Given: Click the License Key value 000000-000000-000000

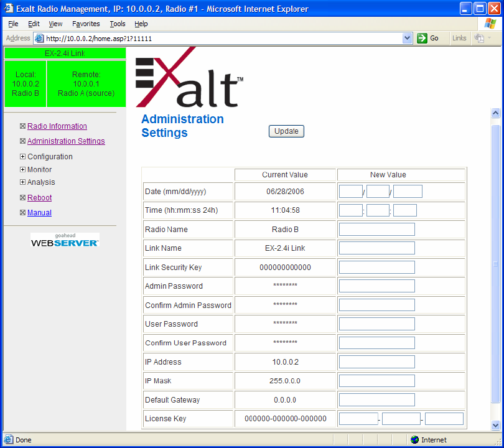Looking at the screenshot, I should (286, 419).
